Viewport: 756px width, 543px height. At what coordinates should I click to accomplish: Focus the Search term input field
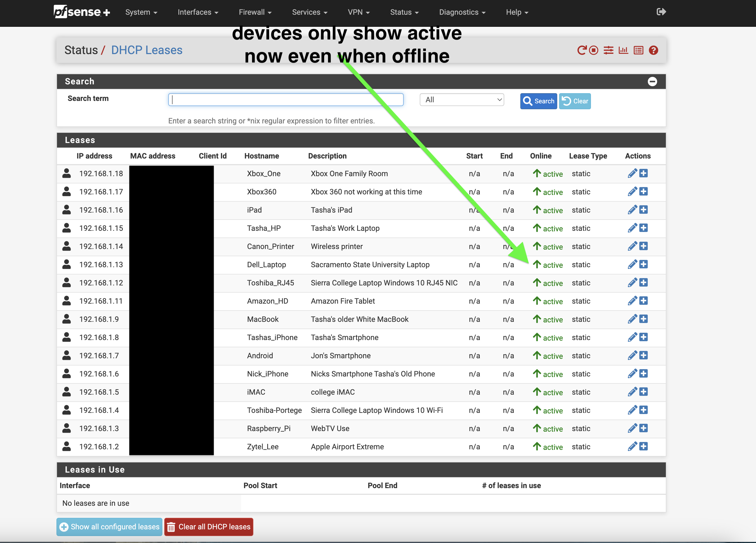286,100
